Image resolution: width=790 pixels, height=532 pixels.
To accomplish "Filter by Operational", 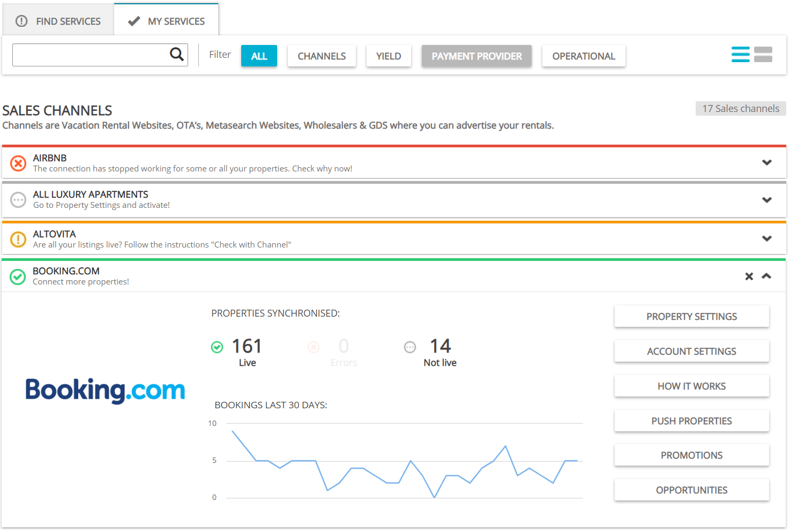I will 584,56.
